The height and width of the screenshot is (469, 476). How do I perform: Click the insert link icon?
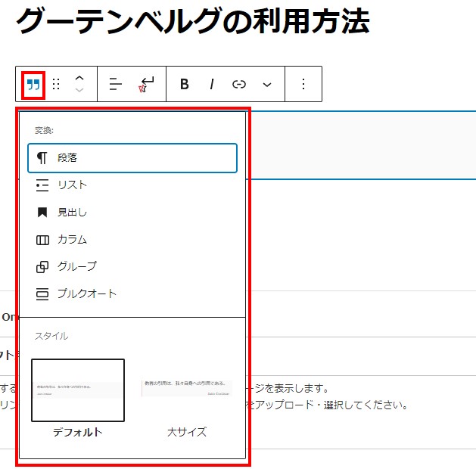point(239,84)
